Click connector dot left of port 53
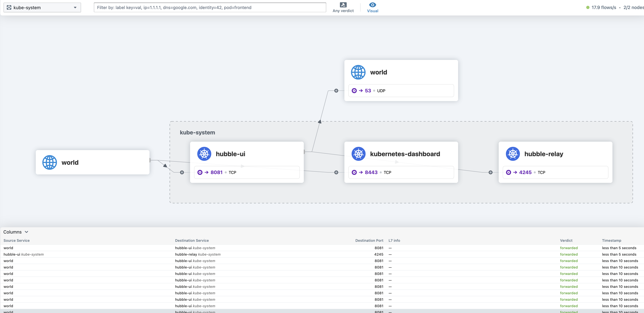The width and height of the screenshot is (644, 313). (336, 91)
